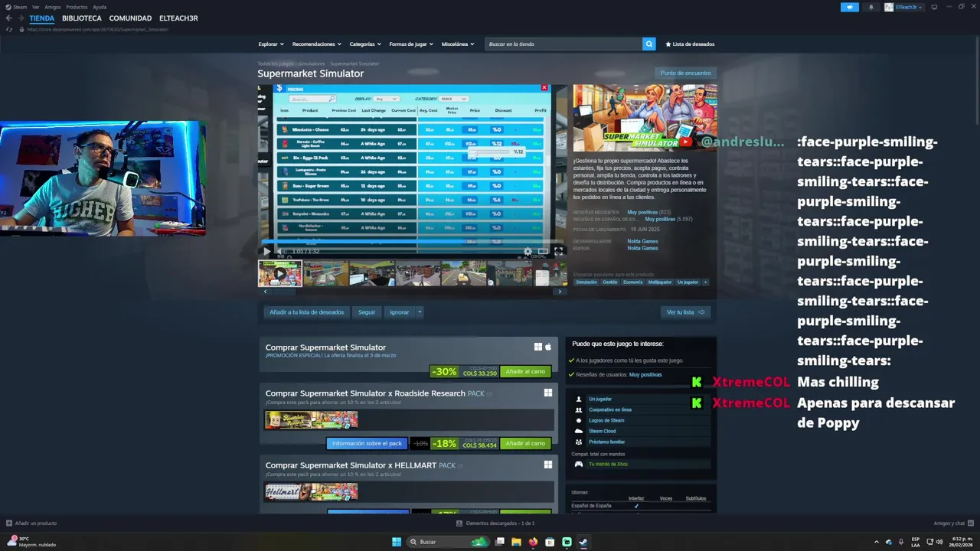This screenshot has height=551, width=980.
Task: Add Roadside Research pack to cart
Action: 525,444
